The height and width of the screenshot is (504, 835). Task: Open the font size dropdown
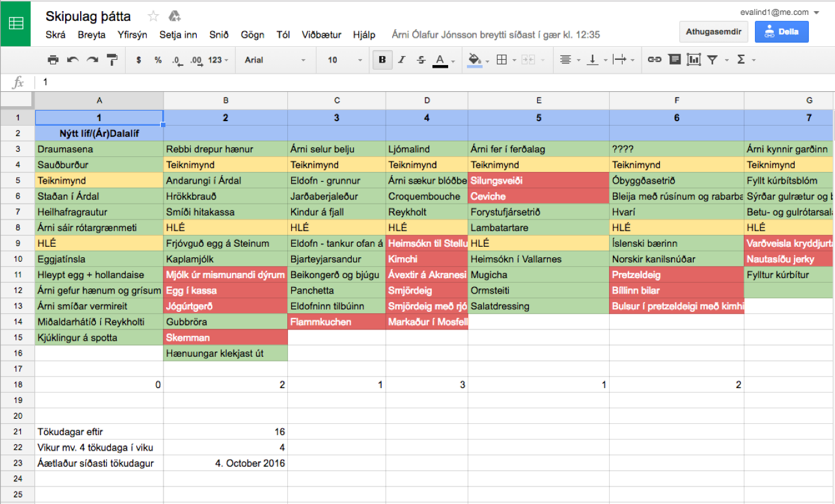(345, 60)
